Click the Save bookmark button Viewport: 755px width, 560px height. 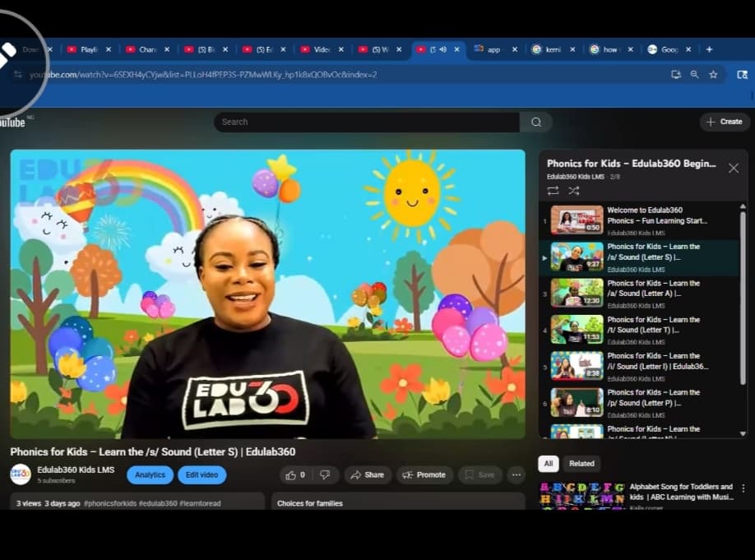pos(479,475)
